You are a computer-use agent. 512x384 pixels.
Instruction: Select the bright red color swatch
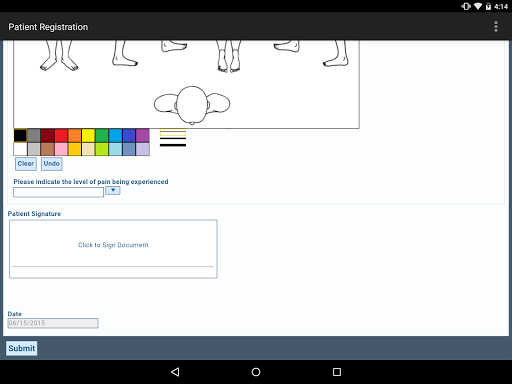(61, 136)
